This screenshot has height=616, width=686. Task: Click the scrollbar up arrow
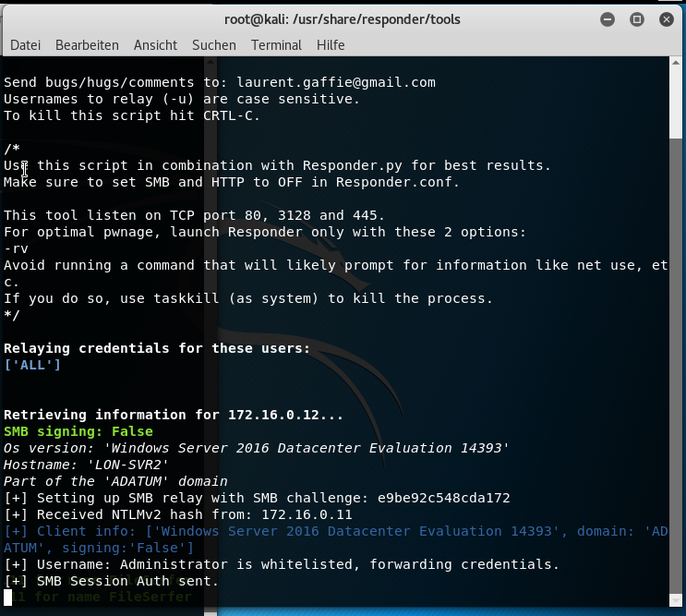click(676, 63)
